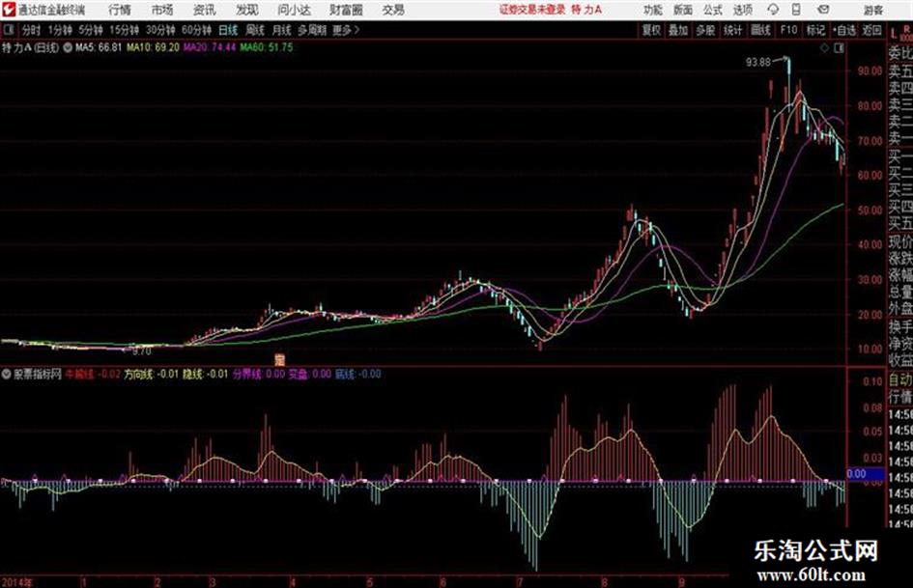Switch to the 15分钟 period tab
The image size is (913, 588).
[125, 30]
